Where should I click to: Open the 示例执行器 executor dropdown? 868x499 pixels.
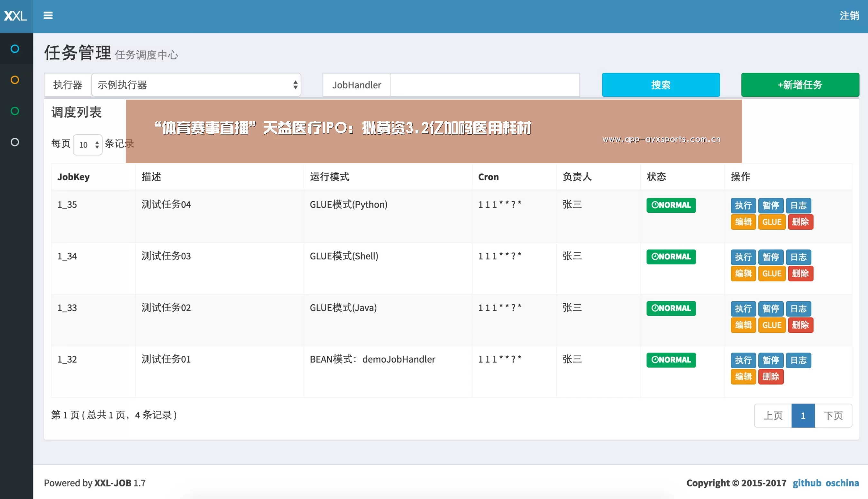(x=196, y=85)
